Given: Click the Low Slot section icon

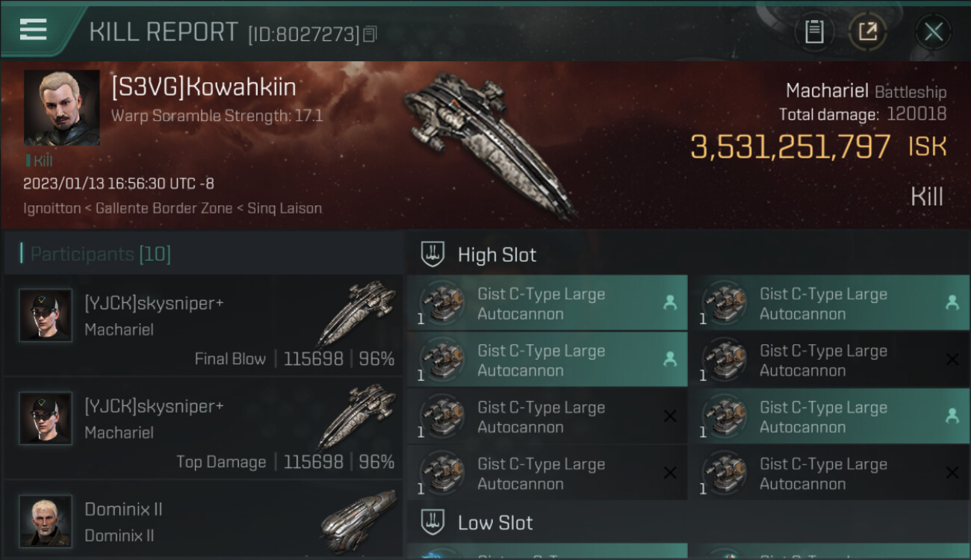Looking at the screenshot, I should point(433,522).
